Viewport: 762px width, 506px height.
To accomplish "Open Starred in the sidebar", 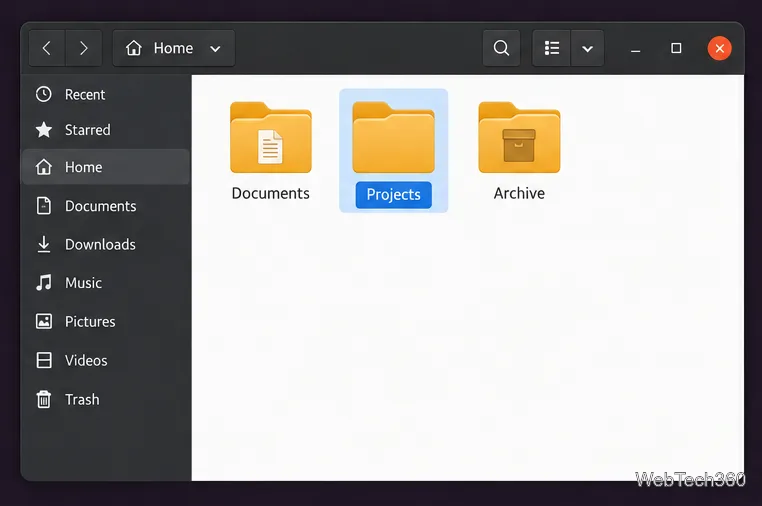I will [x=106, y=130].
